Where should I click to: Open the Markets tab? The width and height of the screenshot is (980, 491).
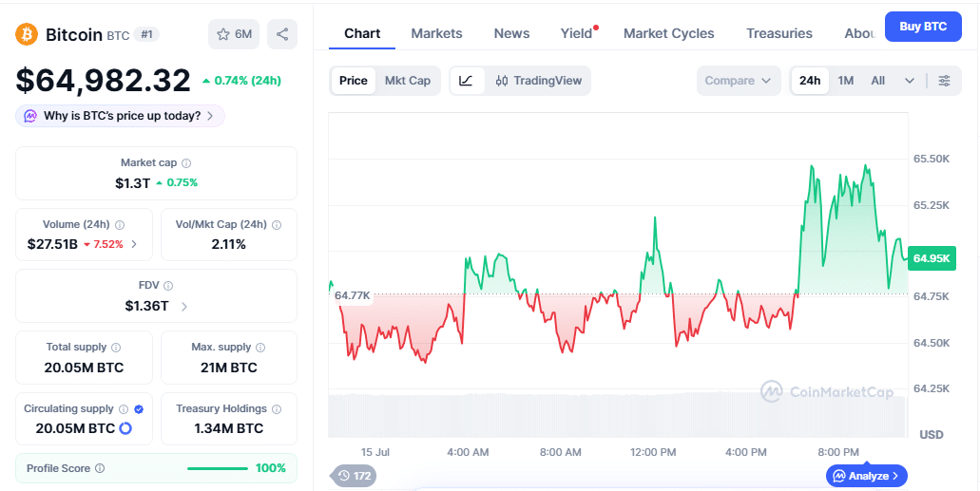pos(437,34)
